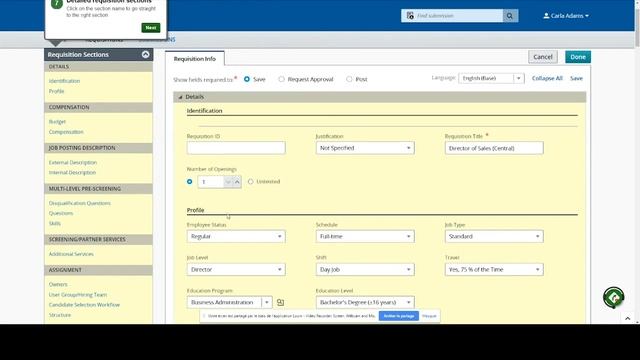This screenshot has width=640, height=360.
Task: Click the Requisition Title field
Action: 494,148
